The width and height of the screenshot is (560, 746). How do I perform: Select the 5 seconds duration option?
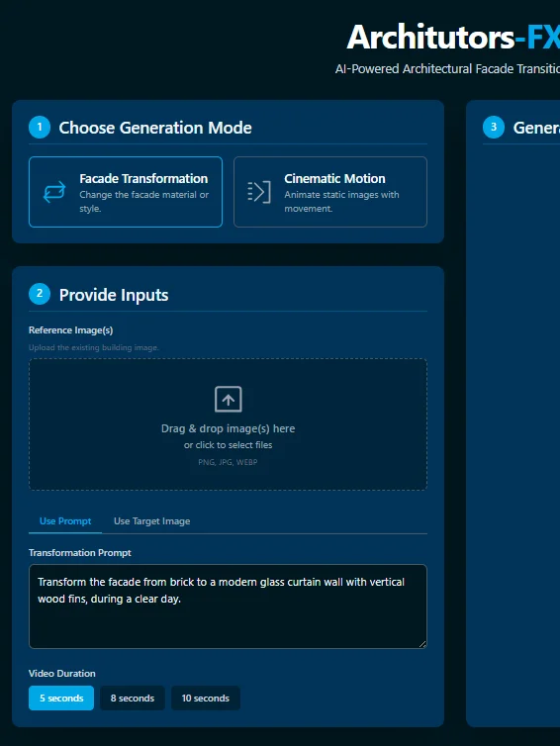61,698
